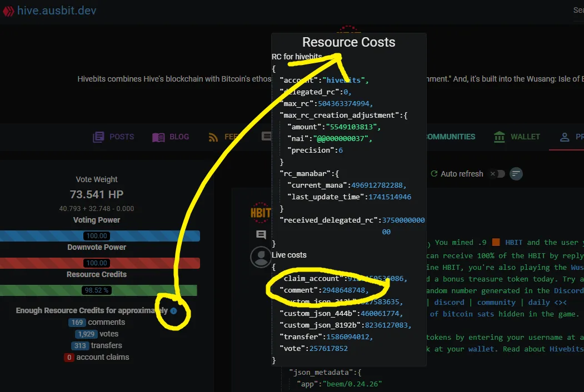
Task: Click the "current_mana" value 496912782288
Action: (377, 185)
